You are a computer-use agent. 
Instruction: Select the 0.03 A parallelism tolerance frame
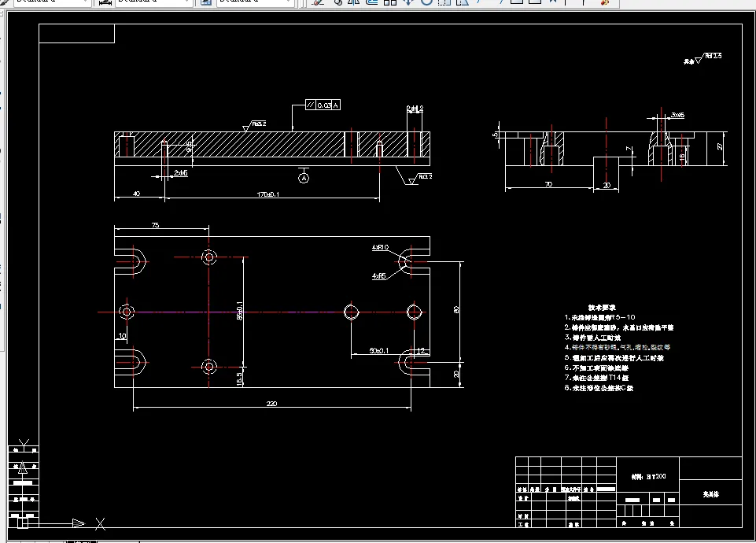coord(323,105)
